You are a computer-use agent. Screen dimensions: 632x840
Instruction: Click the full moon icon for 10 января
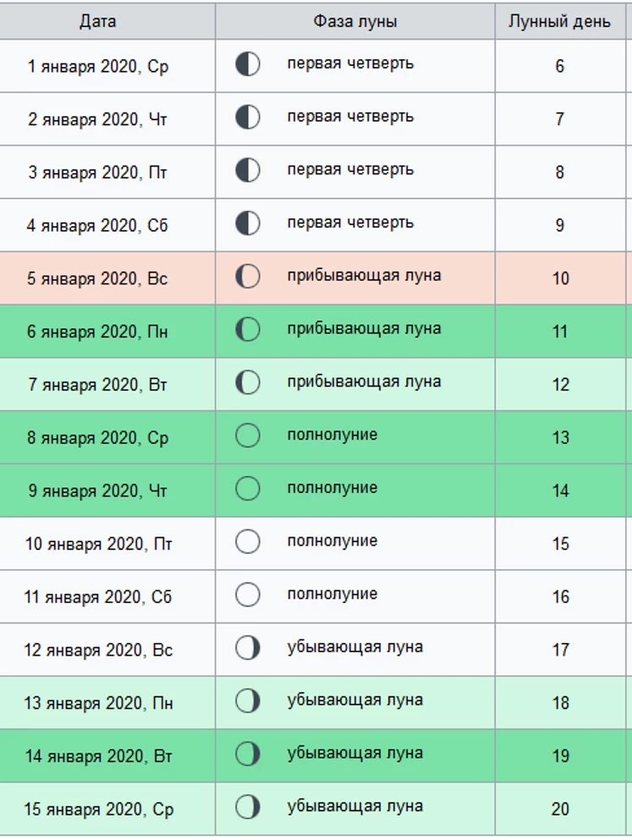(247, 541)
